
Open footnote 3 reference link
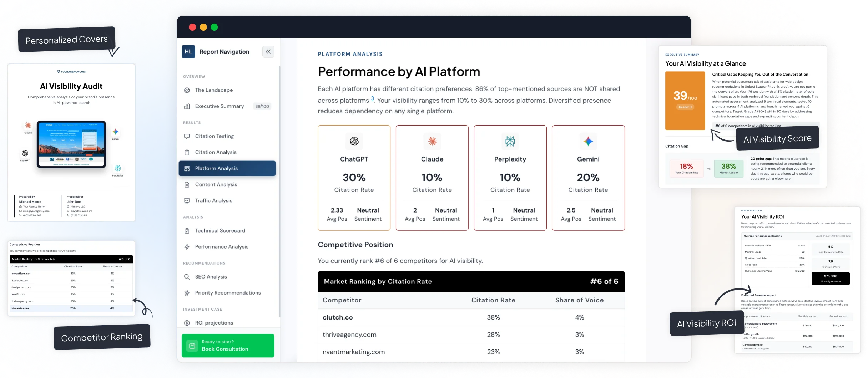(373, 99)
